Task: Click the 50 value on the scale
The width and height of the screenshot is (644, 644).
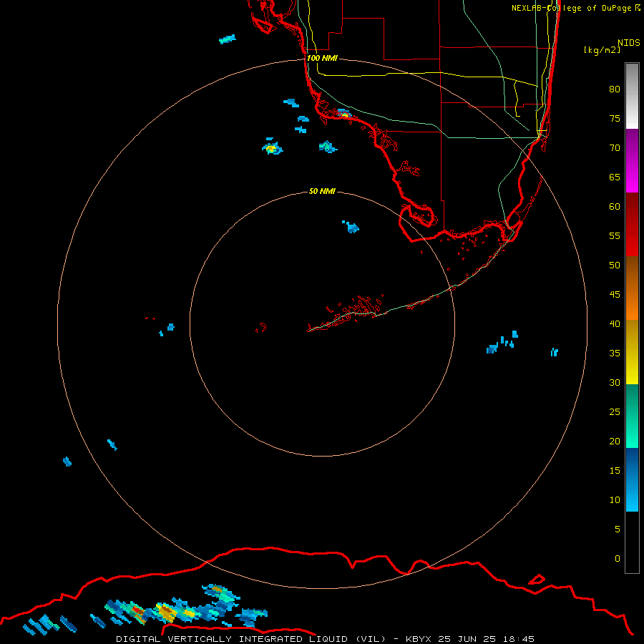Action: click(615, 265)
